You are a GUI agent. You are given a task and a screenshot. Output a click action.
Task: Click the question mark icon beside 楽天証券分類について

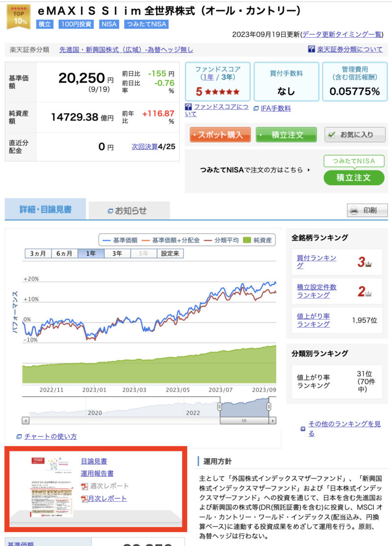coord(311,49)
